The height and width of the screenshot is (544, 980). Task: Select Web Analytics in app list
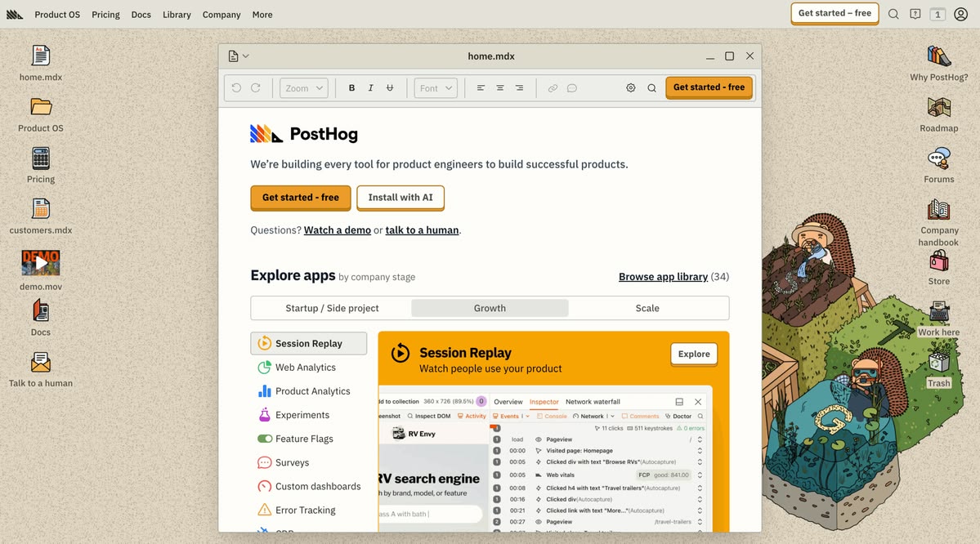309,368
